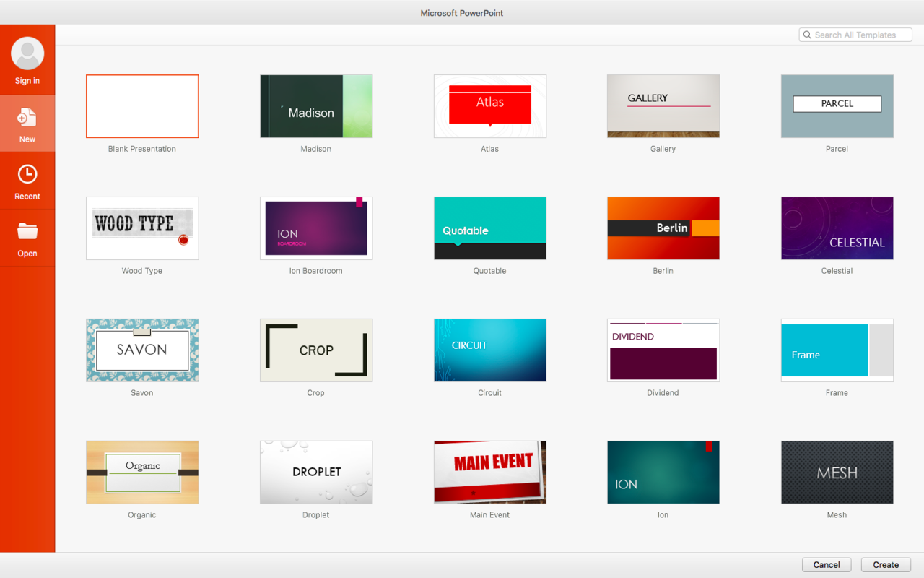
Task: Click the "Ion Boardroom" caption text
Action: 316,271
